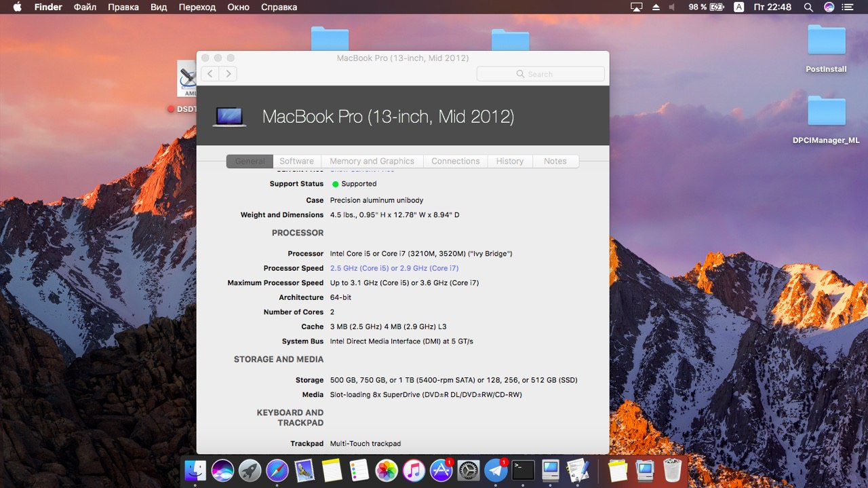
Task: Open the Trash in the Dock
Action: click(x=672, y=470)
